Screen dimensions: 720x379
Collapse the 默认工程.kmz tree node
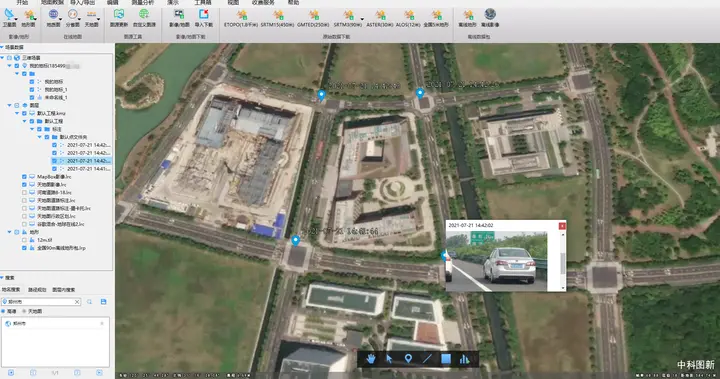pyautogui.click(x=17, y=113)
